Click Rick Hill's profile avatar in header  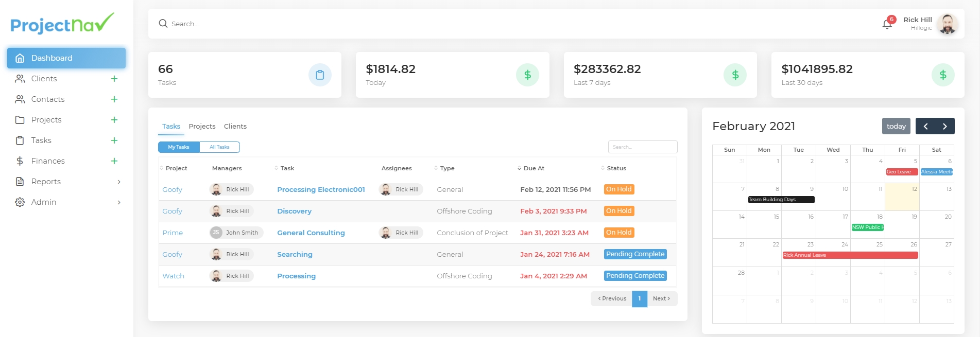point(948,24)
